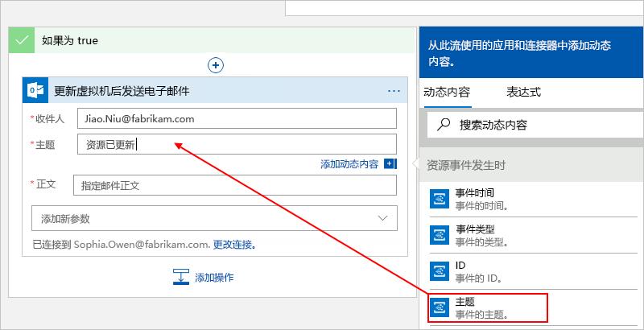
Task: Click 事件的时间 description text
Action: coord(481,205)
